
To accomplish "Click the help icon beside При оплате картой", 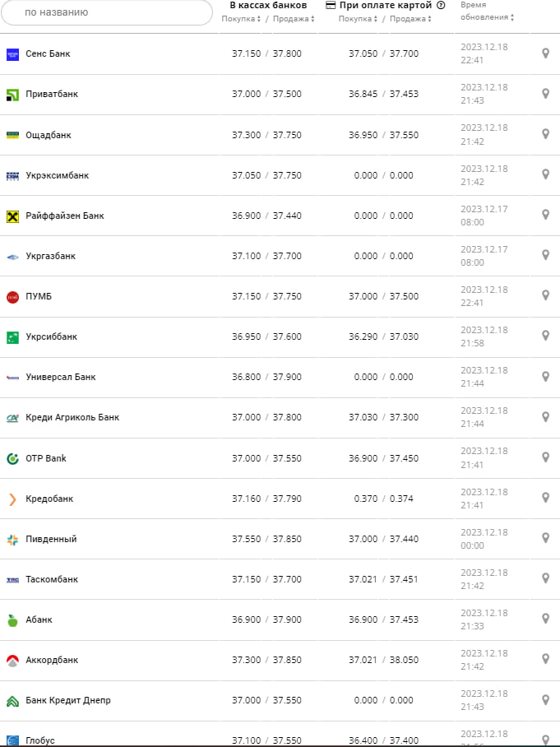I will click(x=441, y=5).
